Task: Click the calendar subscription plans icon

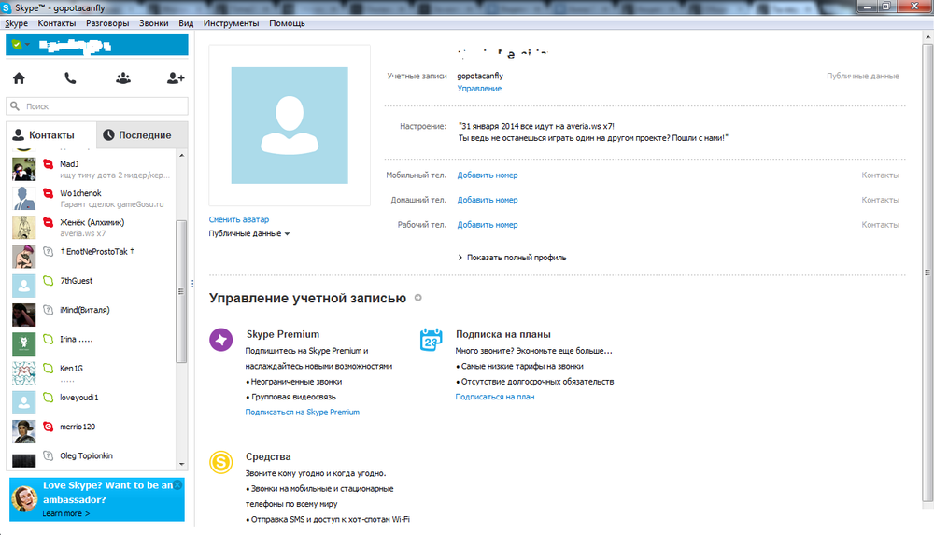Action: click(x=431, y=340)
